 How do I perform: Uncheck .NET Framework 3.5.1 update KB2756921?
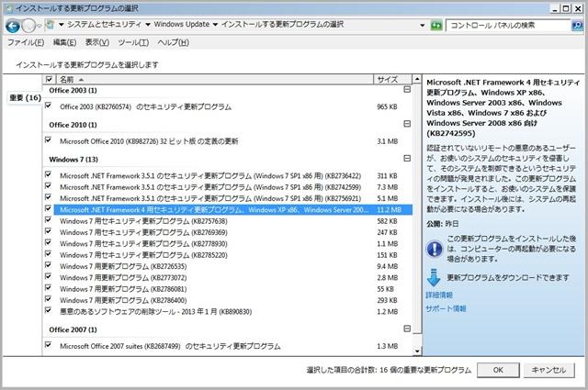(48, 197)
